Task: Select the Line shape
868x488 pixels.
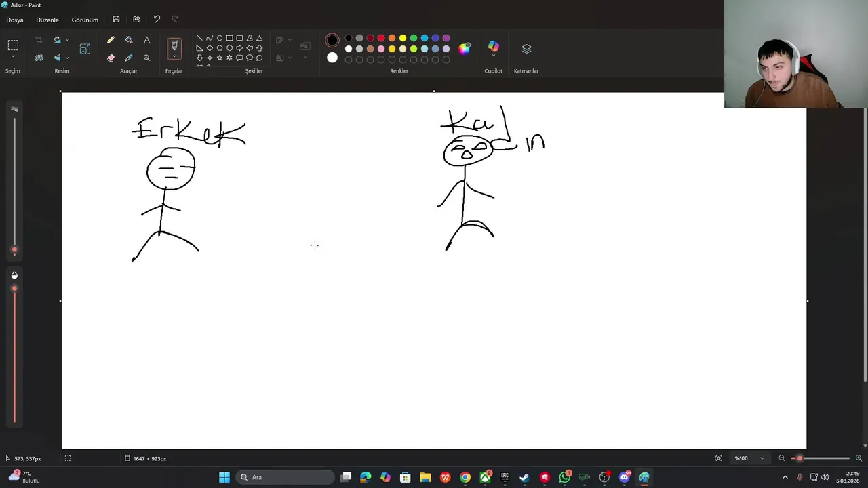Action: point(199,38)
